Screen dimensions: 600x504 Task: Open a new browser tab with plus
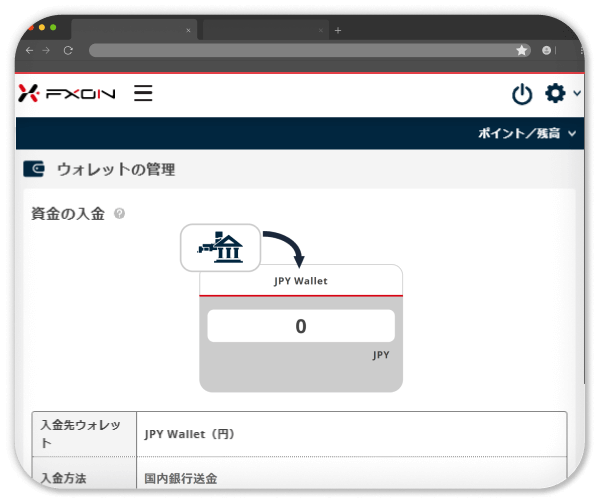point(338,31)
